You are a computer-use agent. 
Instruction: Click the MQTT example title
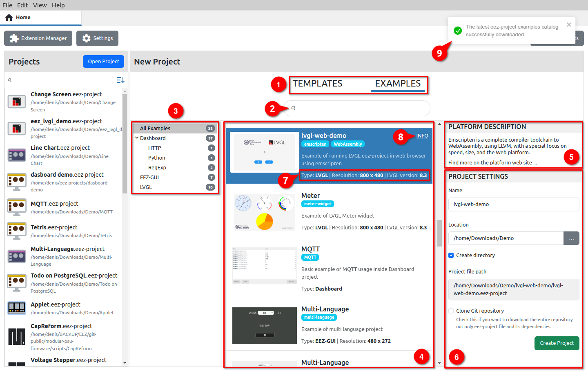point(310,249)
